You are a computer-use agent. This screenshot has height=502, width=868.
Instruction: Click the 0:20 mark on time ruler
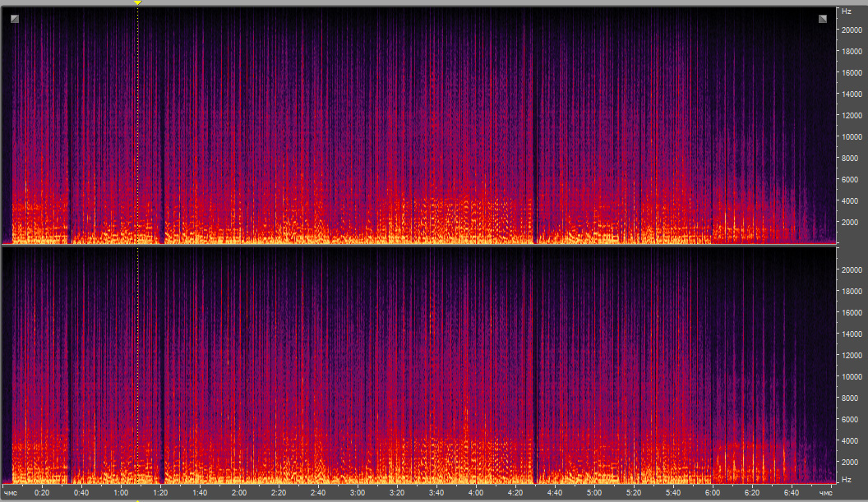41,493
